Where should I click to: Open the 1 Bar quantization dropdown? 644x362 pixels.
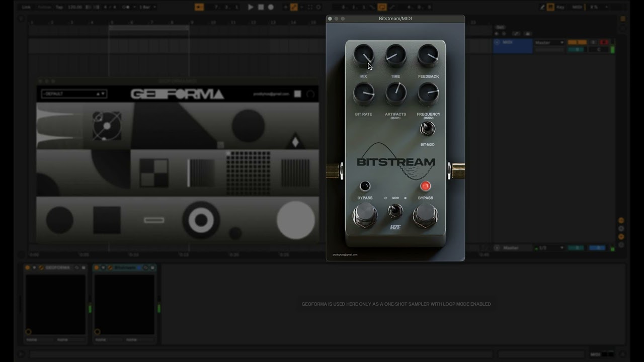(147, 7)
